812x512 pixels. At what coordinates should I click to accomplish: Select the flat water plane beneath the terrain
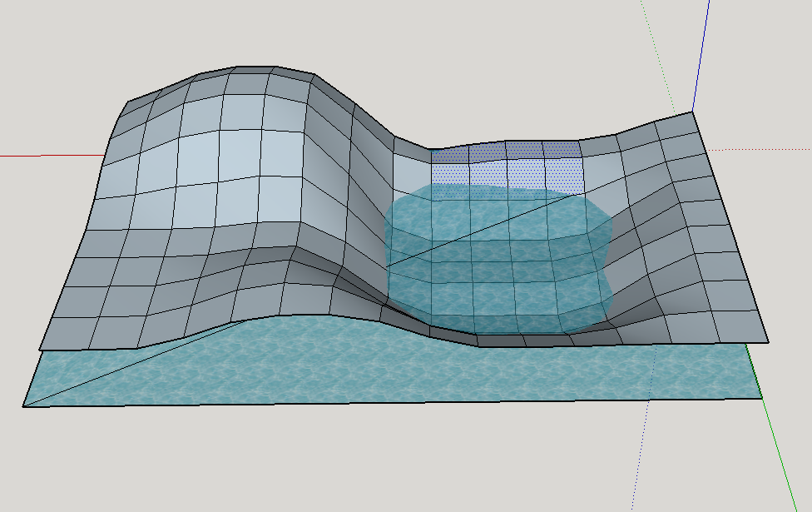[x=416, y=375]
